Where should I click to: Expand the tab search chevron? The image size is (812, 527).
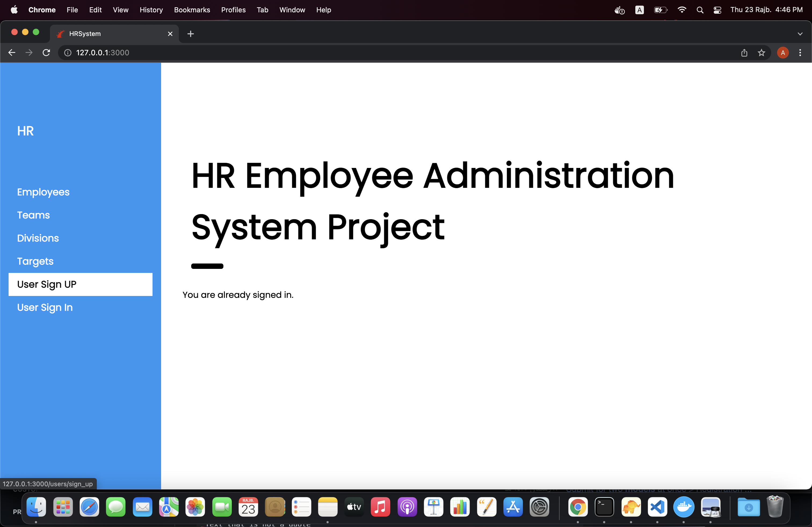coord(800,34)
